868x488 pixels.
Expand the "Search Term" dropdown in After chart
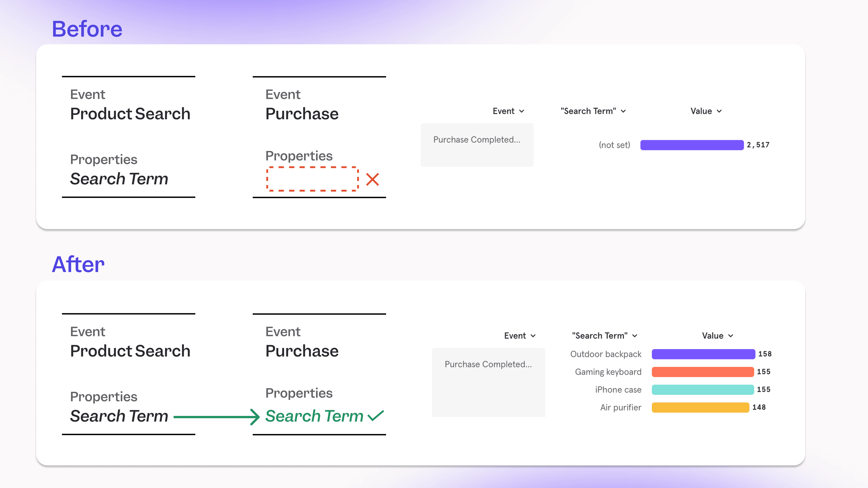click(604, 336)
